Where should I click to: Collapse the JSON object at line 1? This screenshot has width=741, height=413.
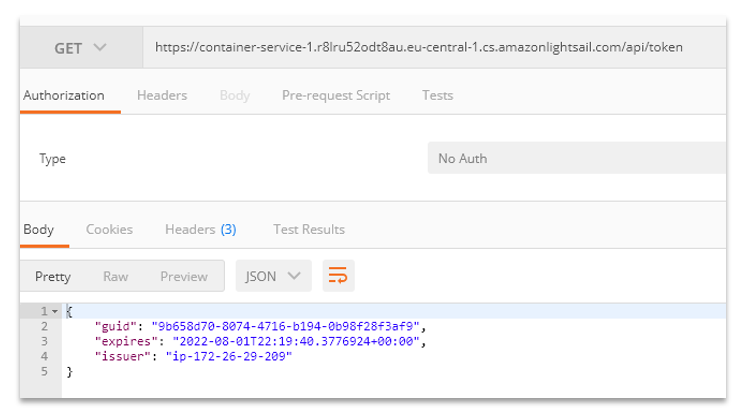55,312
